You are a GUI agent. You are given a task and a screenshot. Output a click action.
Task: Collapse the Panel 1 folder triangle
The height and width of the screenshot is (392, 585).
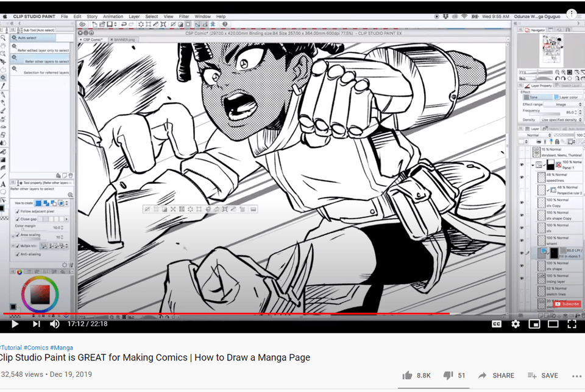tap(533, 165)
